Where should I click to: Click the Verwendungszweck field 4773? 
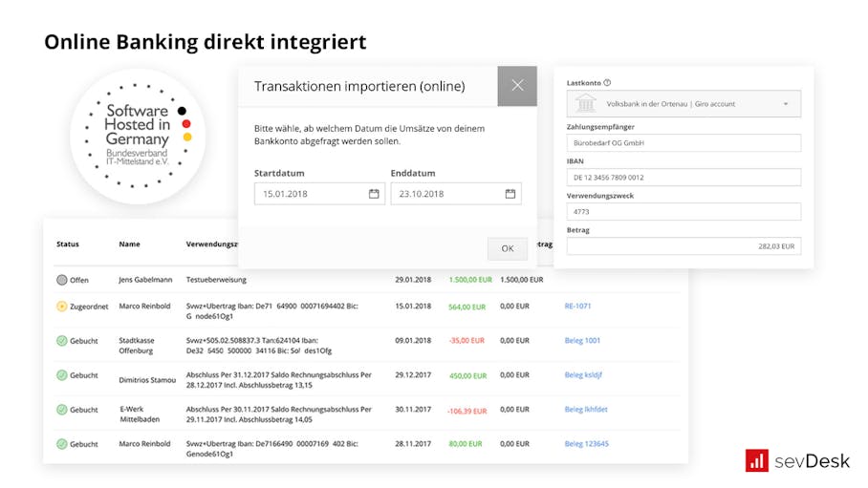pyautogui.click(x=684, y=211)
